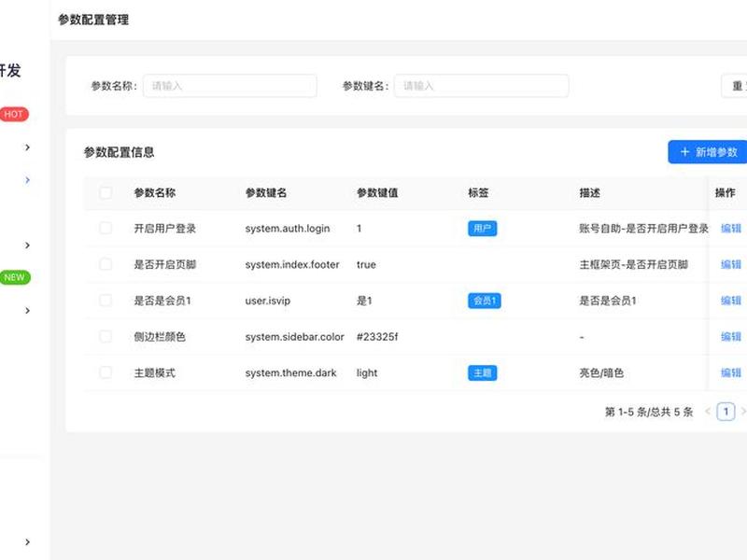Click the system.sidebar.color key cell

294,337
